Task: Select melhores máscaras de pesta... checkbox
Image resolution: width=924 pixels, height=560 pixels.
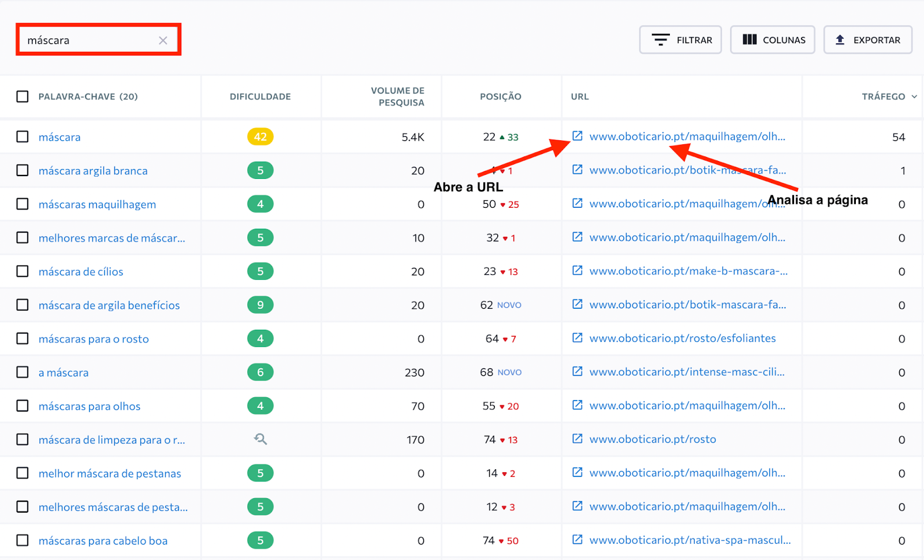Action: [23, 507]
